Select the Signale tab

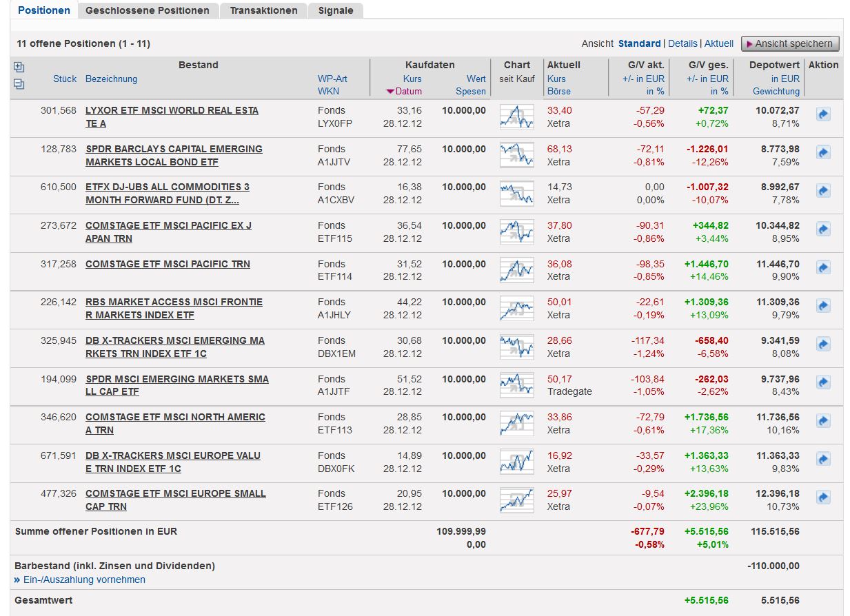pos(336,10)
